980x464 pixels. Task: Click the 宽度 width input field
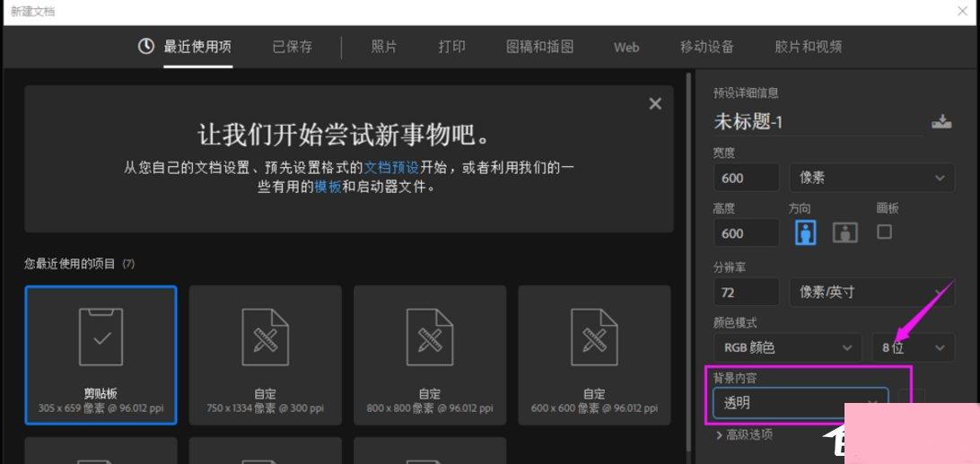point(747,178)
